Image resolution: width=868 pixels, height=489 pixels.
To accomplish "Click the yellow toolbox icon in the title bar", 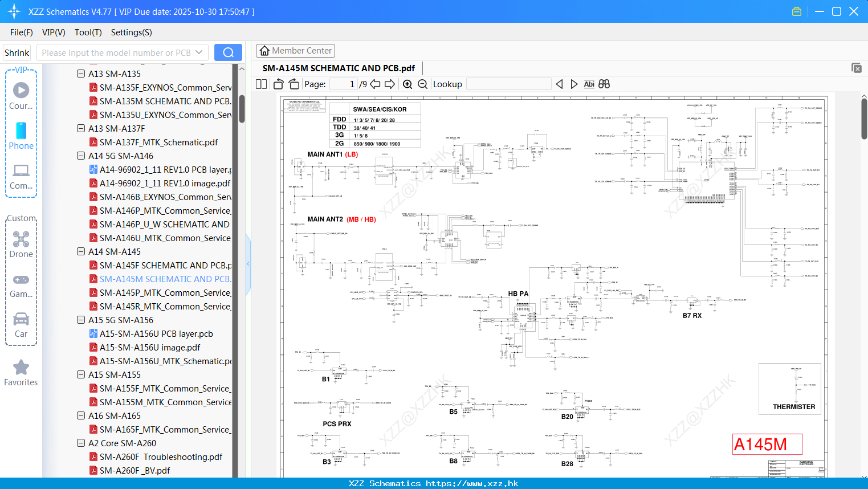I will [x=797, y=11].
